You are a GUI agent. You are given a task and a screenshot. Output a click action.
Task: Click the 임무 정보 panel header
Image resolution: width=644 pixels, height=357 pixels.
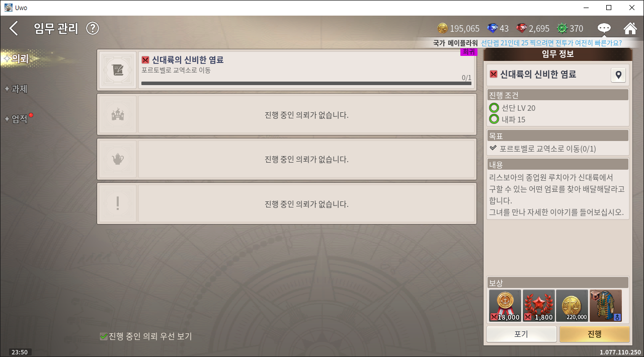(x=557, y=54)
